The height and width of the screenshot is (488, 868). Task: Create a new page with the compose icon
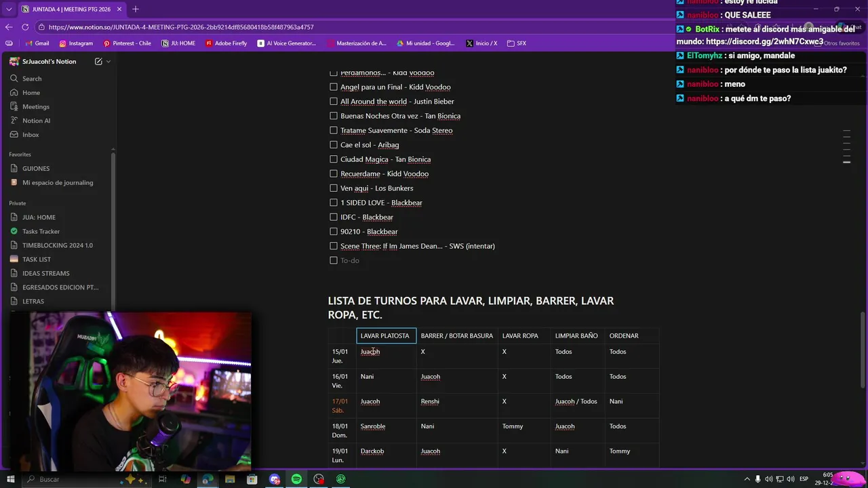point(98,62)
